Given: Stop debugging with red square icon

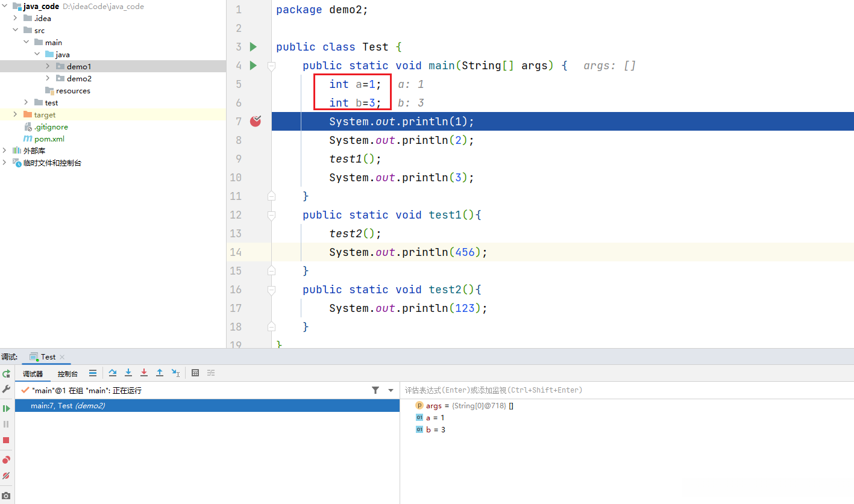Looking at the screenshot, I should click(6, 440).
